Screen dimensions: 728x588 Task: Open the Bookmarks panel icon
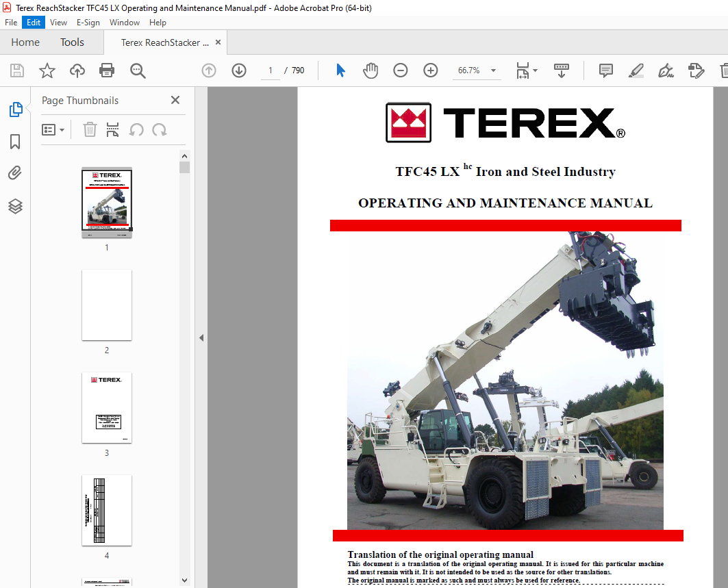point(15,142)
